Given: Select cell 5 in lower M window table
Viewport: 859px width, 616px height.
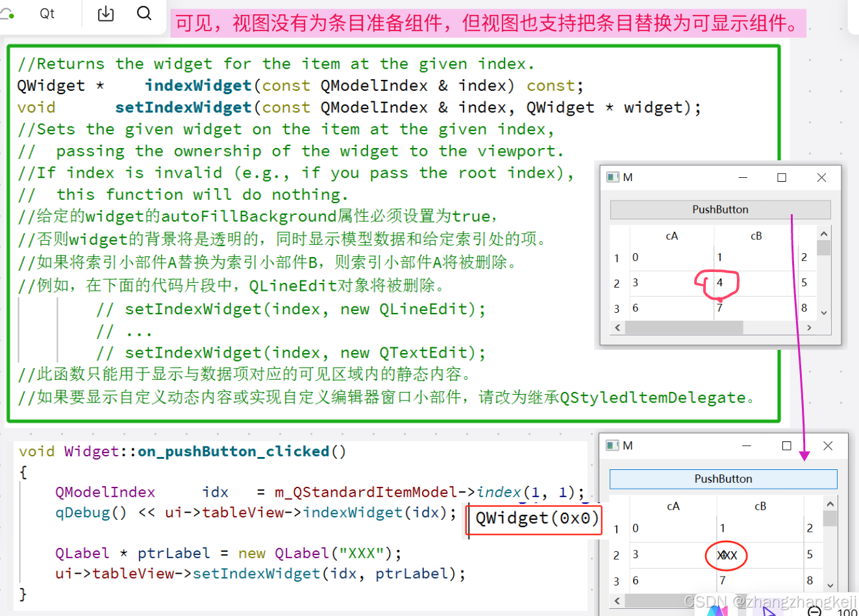Looking at the screenshot, I should (x=812, y=555).
